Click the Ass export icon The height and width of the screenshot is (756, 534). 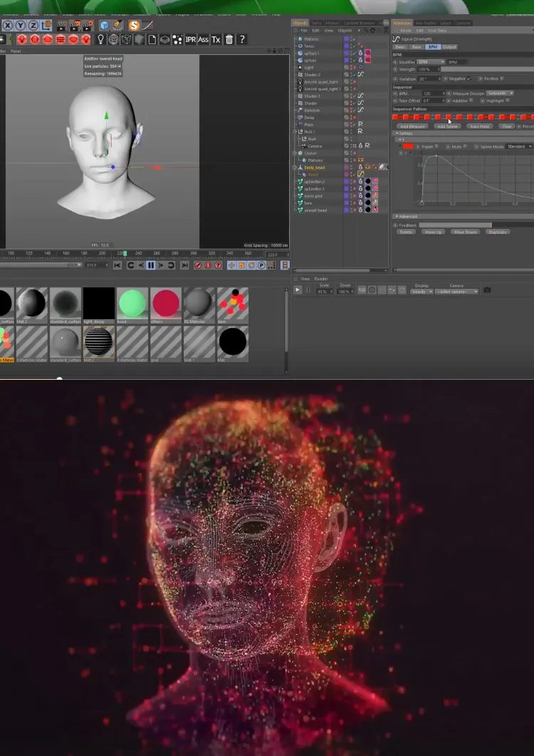pos(204,40)
